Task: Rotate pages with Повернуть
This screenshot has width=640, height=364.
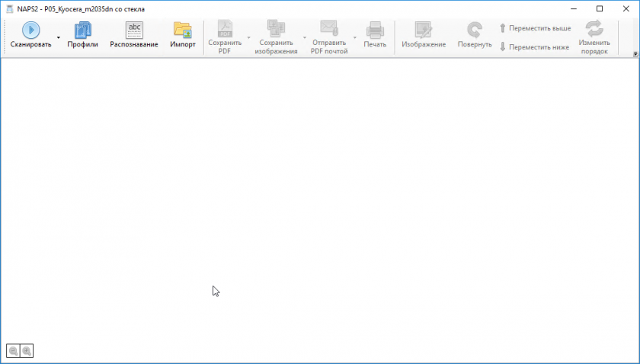Action: (474, 36)
